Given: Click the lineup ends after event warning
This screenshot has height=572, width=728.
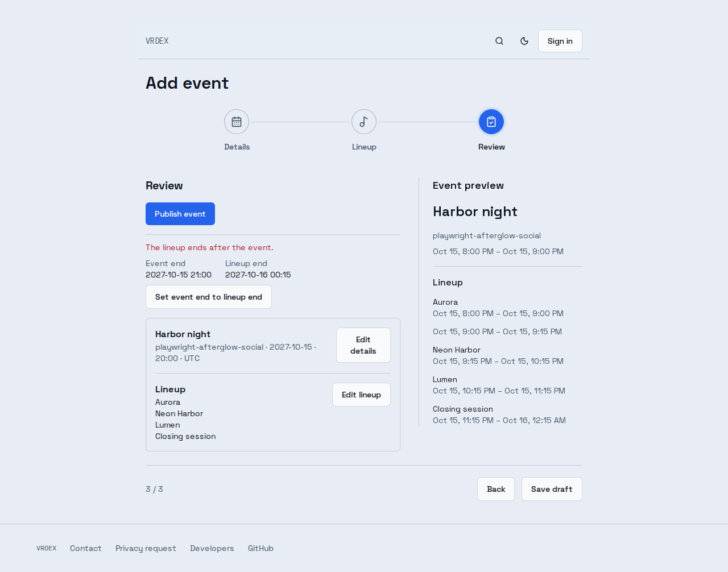Looking at the screenshot, I should click(x=209, y=247).
